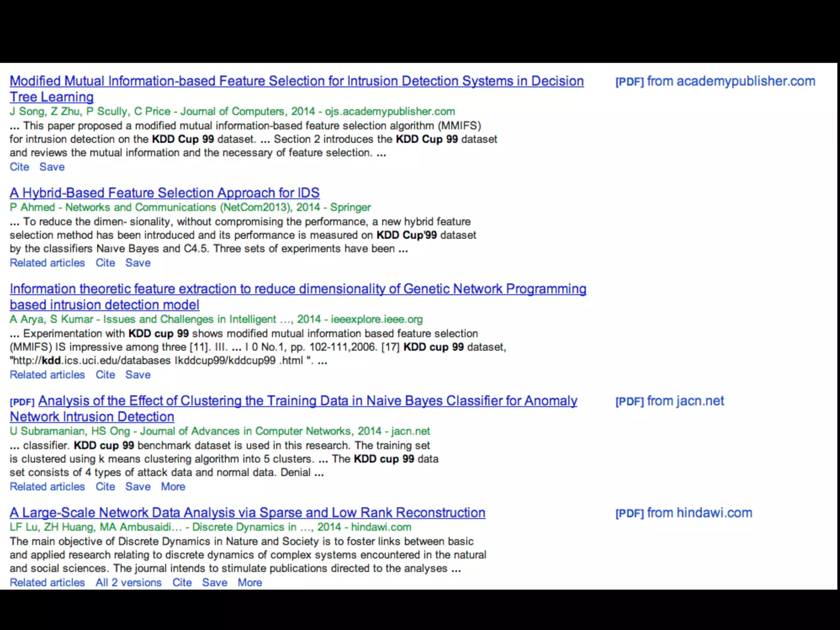Open PDF from jacn.net
This screenshot has width=840, height=630.
tap(669, 401)
